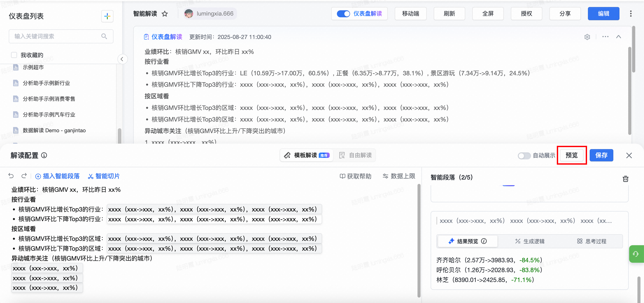The height and width of the screenshot is (303, 644).
Task: Click the 保存 button
Action: 601,155
